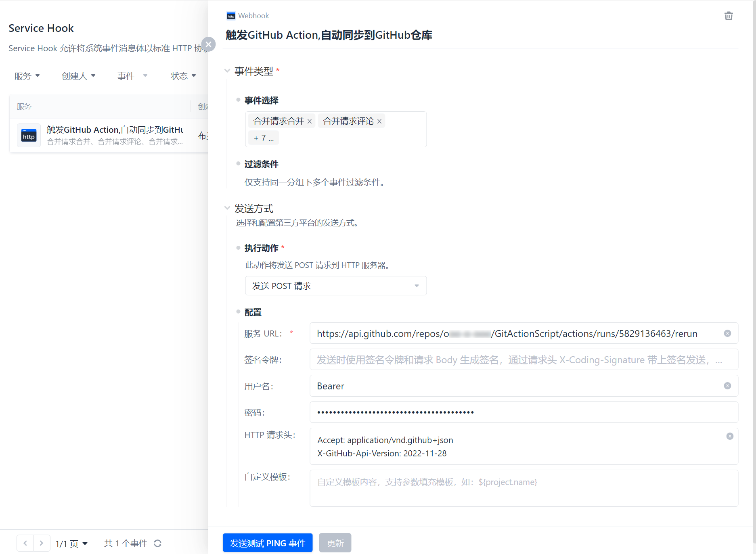Open the 事件 filter dropdown

coord(132,76)
